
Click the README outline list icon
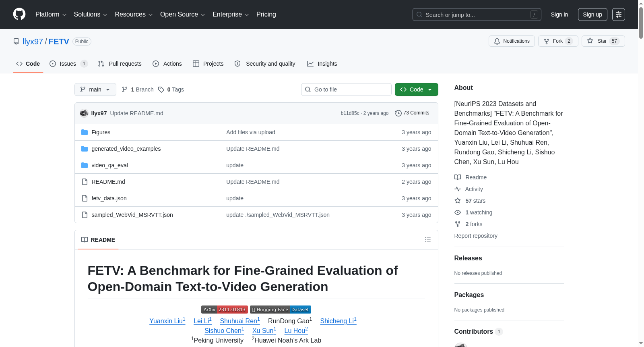[x=428, y=240]
